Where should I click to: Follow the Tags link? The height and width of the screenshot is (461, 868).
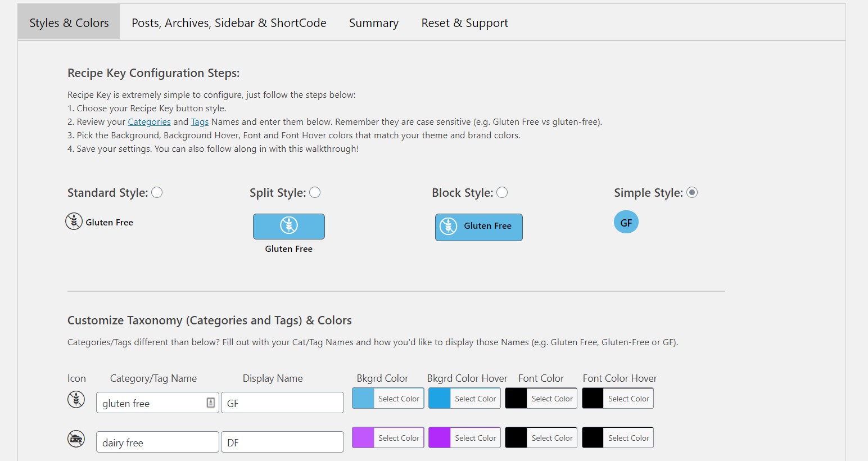200,122
